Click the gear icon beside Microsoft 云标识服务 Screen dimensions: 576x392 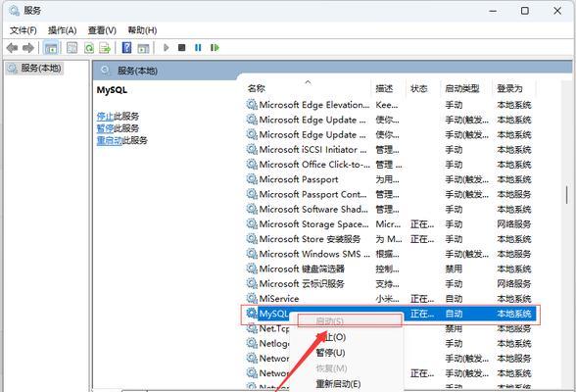pos(252,283)
